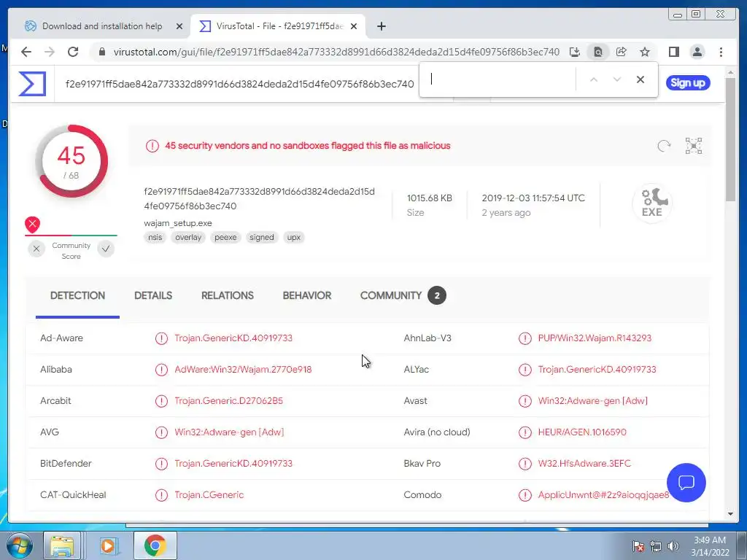Click the Action Center flag tray icon
Viewport: 747px width, 560px height.
click(x=638, y=546)
